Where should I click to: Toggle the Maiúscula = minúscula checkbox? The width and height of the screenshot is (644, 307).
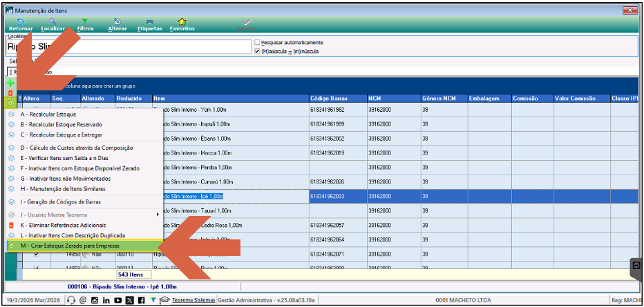point(257,52)
